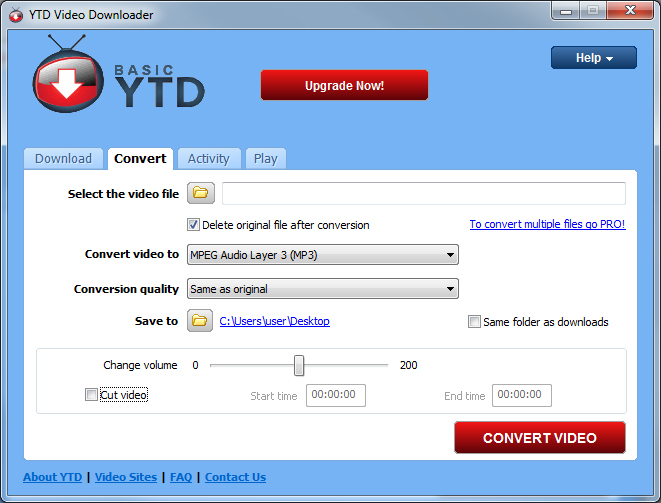Open the Convert video to format dropdown
The image size is (661, 503).
[x=323, y=255]
